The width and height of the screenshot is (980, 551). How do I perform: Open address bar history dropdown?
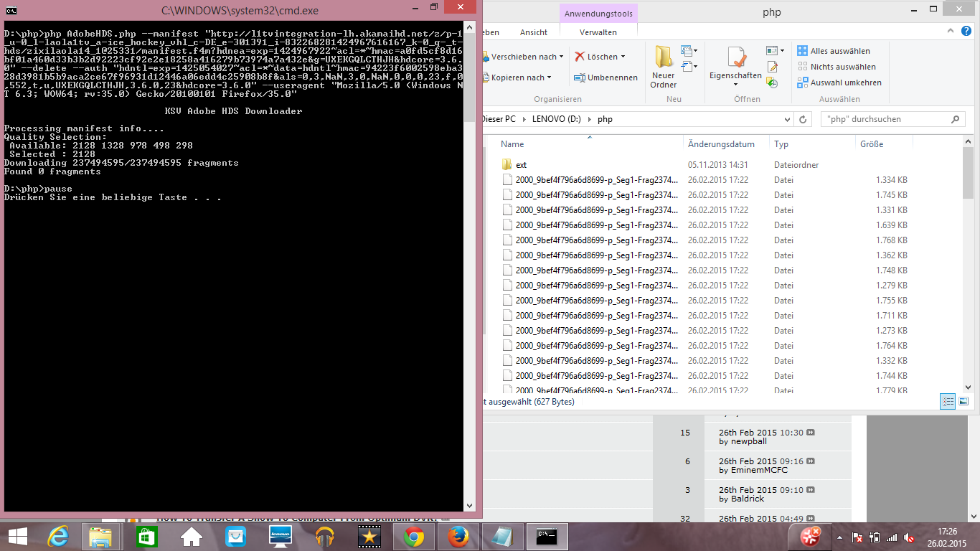(x=786, y=119)
